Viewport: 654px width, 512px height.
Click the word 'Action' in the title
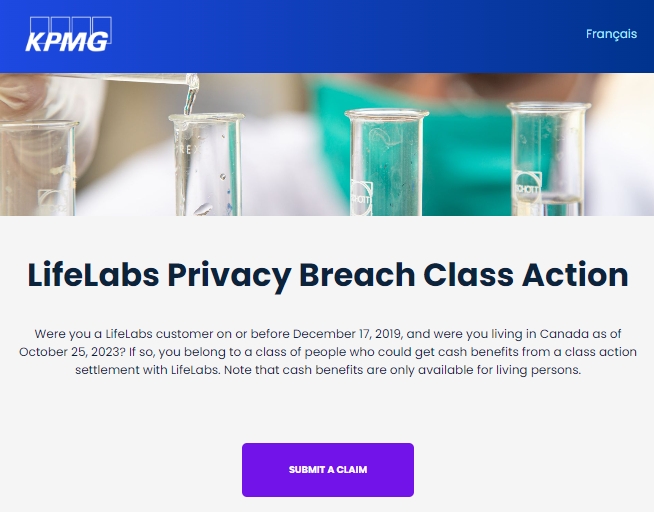575,275
